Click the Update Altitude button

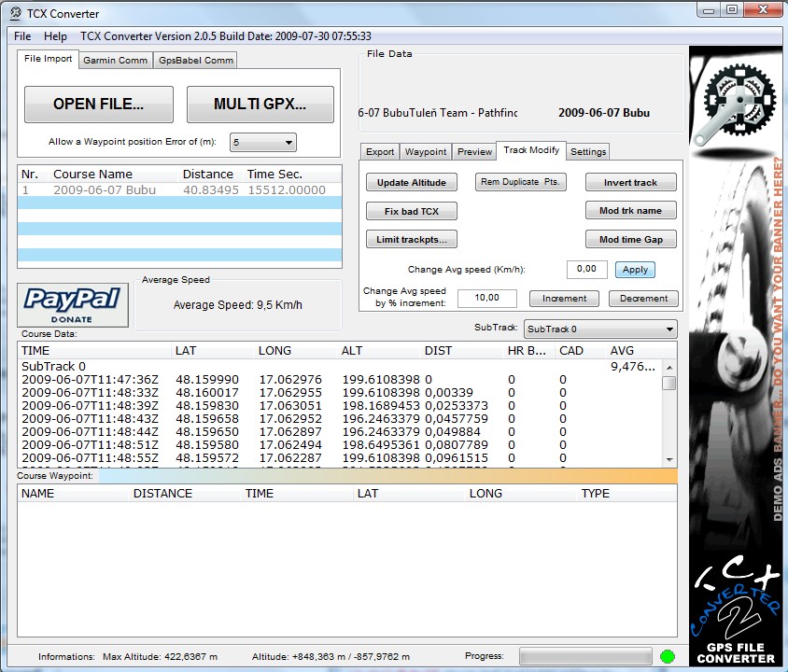point(411,182)
